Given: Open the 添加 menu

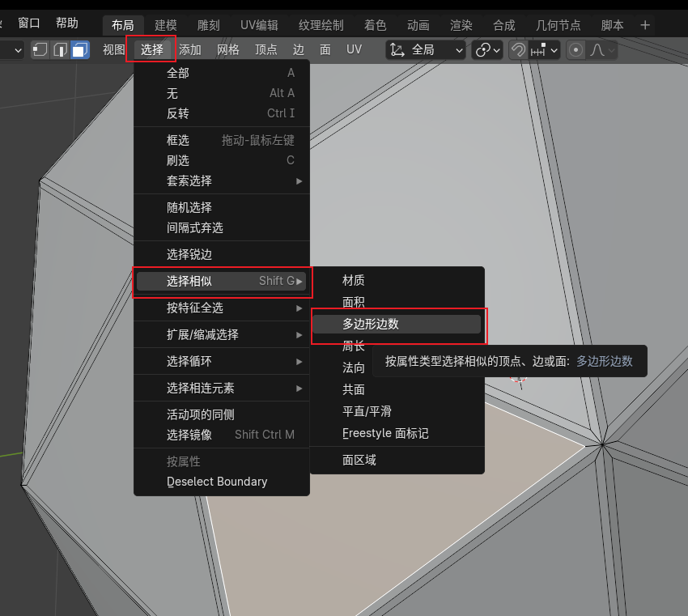Looking at the screenshot, I should click(x=190, y=49).
